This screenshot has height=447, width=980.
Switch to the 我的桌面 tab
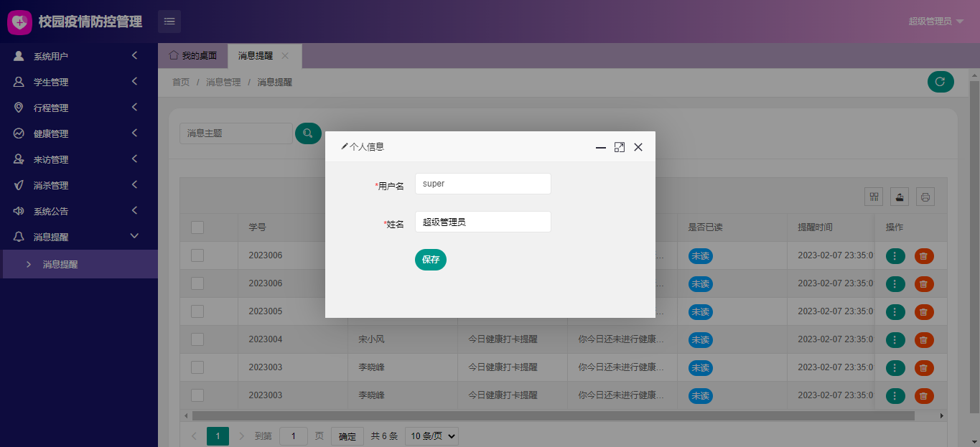[x=193, y=56]
